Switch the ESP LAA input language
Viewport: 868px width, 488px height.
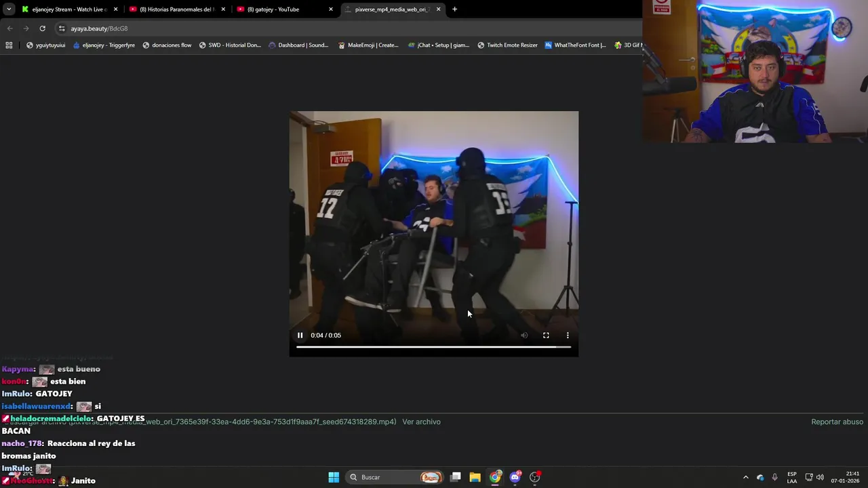coord(792,477)
